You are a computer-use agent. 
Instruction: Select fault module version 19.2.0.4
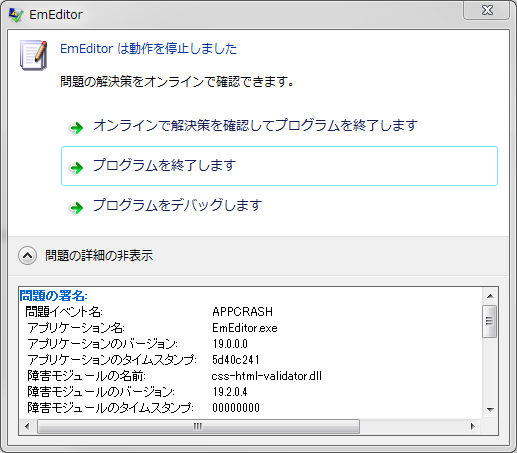click(230, 392)
